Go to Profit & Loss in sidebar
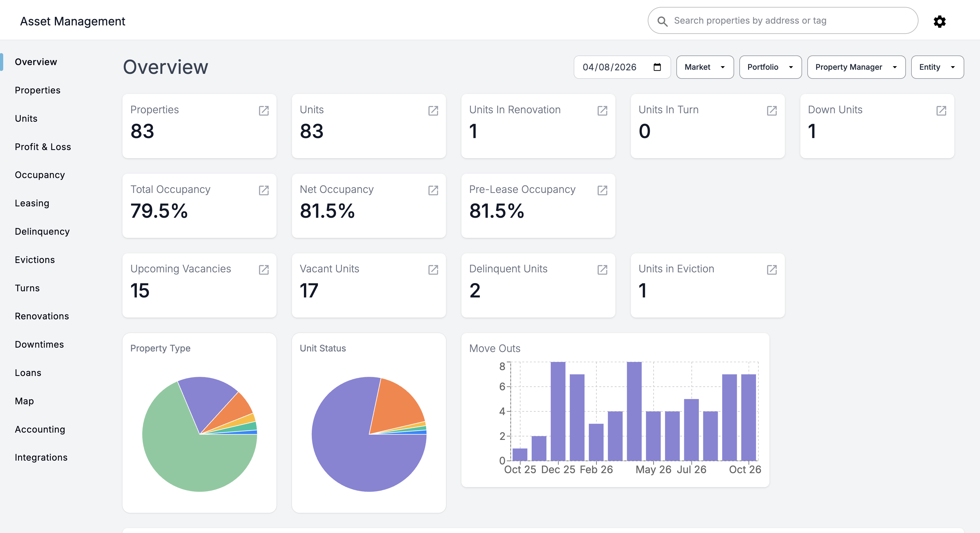This screenshot has height=533, width=980. point(43,147)
